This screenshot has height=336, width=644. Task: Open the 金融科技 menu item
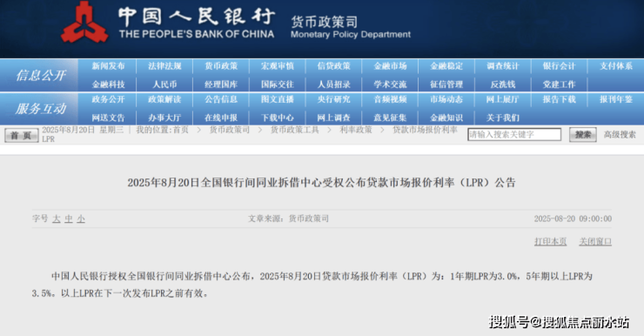coord(108,84)
